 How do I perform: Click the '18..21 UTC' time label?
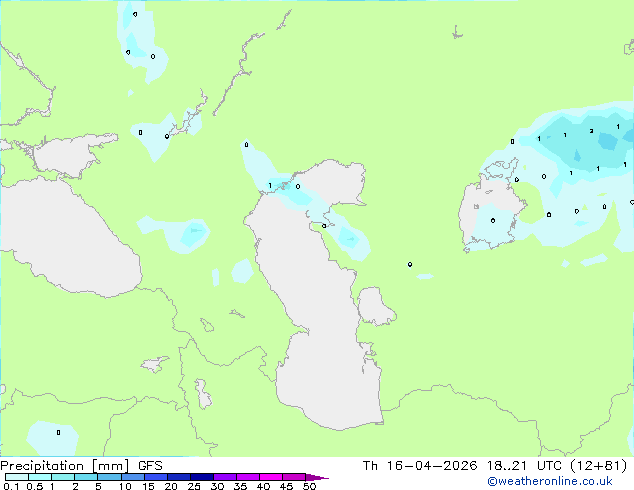[x=524, y=466]
